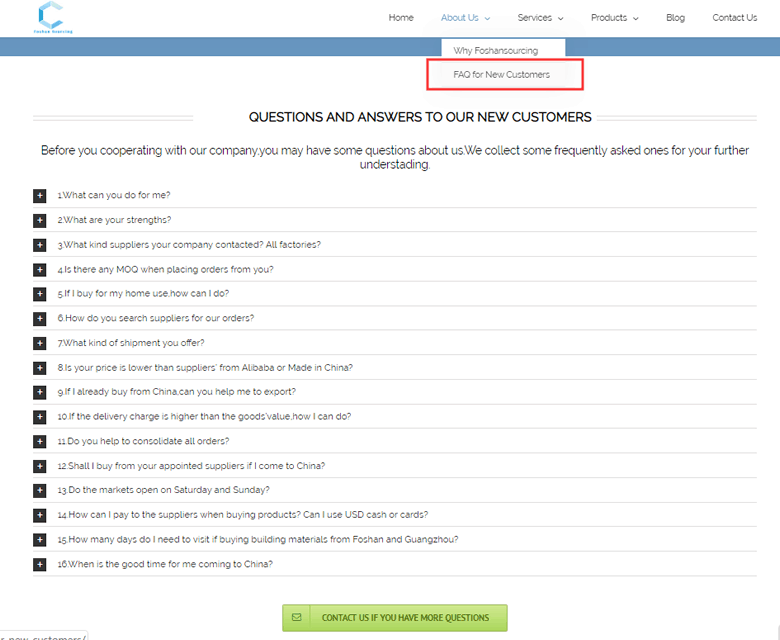Viewport: 780px width, 640px height.
Task: Click question about Alibaba or Made in China
Action: click(205, 367)
